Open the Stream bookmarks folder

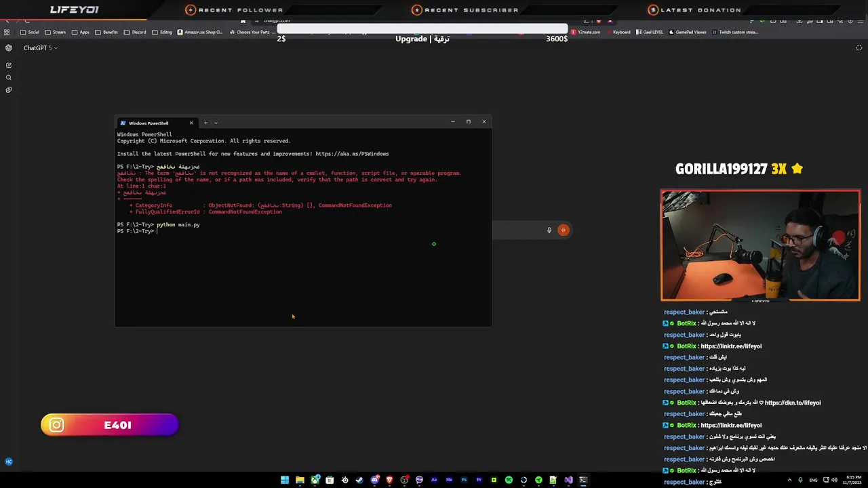click(55, 32)
